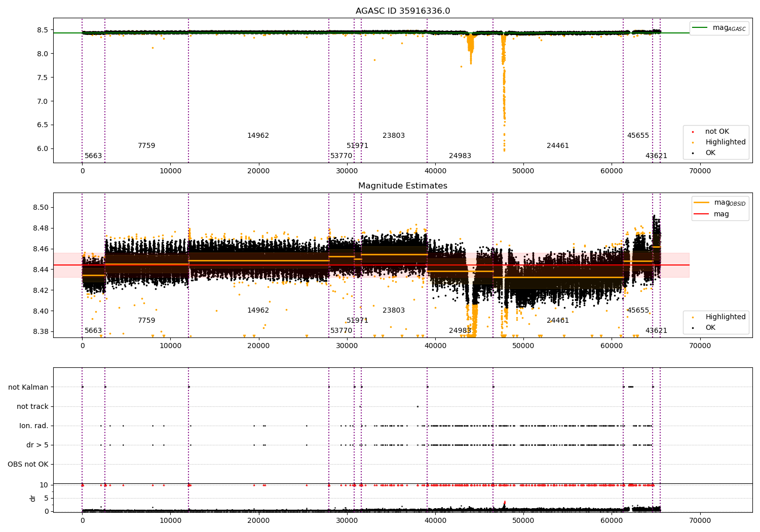Click obsid label 23803 in top panel
Viewport: 760px width, 532px height.
click(x=394, y=136)
